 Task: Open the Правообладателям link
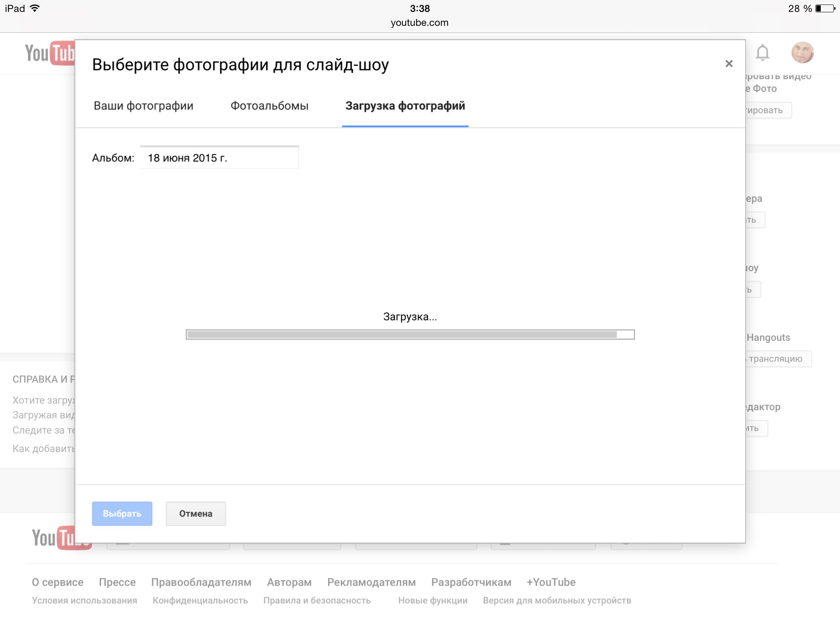click(201, 582)
